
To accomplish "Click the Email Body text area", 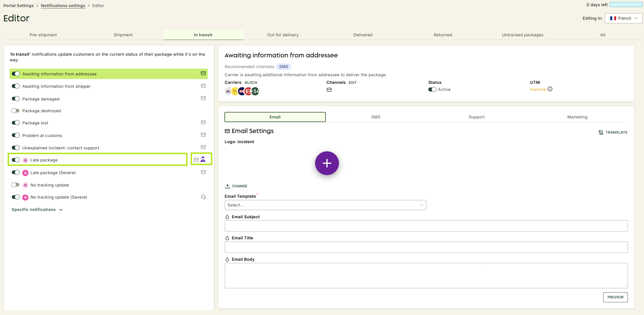I will tap(426, 276).
